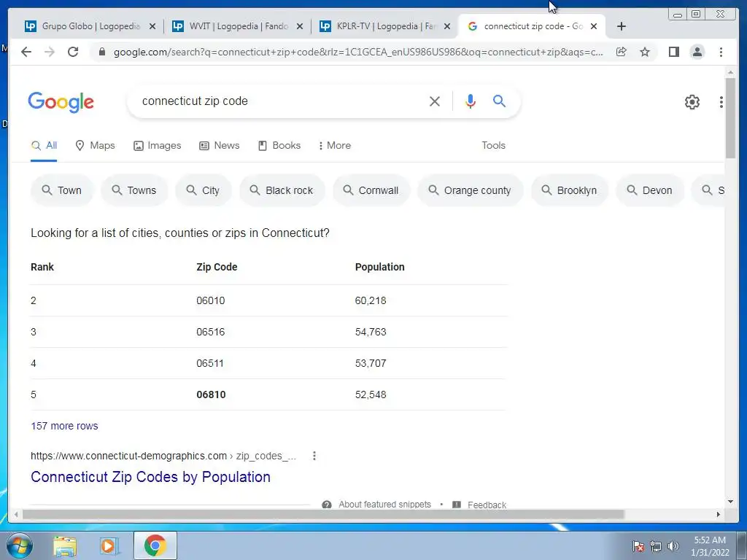Image resolution: width=747 pixels, height=560 pixels.
Task: Expand the More search categories
Action: [x=334, y=146]
